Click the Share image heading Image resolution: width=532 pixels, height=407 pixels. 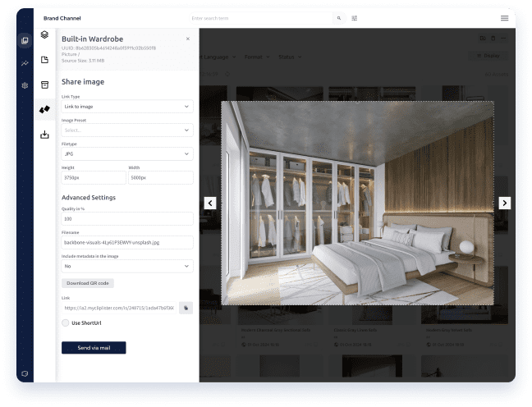tap(83, 82)
